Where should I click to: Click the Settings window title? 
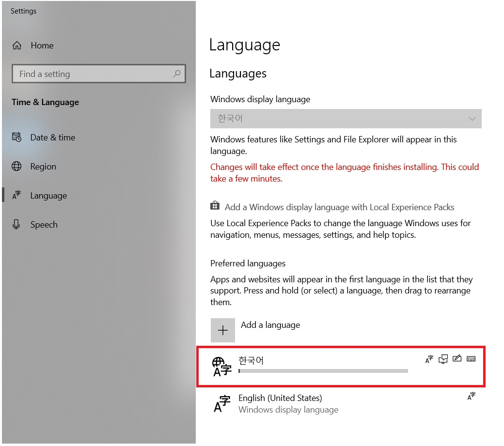pos(23,11)
